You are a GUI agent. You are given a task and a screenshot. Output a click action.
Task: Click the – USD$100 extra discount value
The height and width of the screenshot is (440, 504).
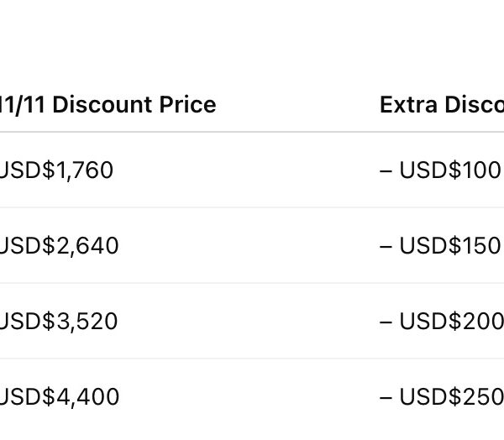(440, 170)
